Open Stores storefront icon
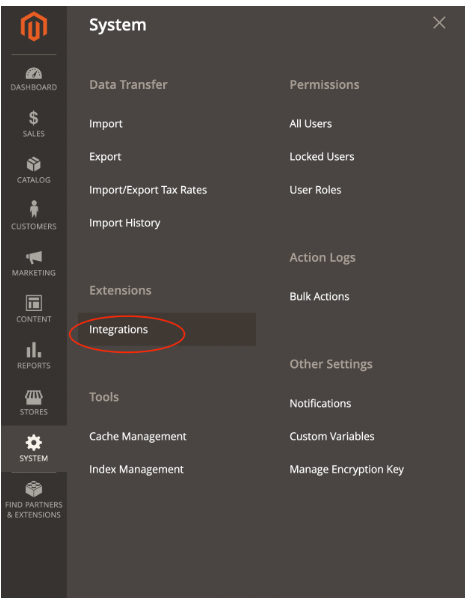Screen dimensions: 467x606 pos(34,397)
